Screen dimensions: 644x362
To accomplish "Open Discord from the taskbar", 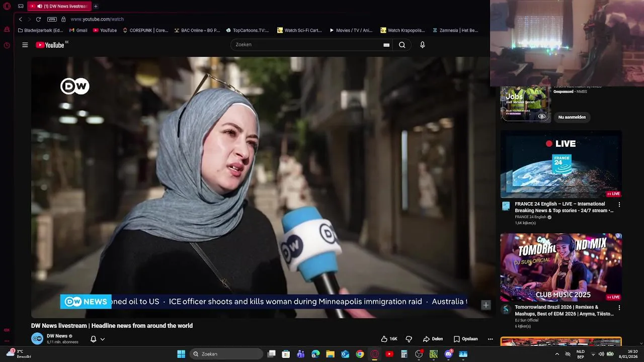I will pyautogui.click(x=448, y=354).
